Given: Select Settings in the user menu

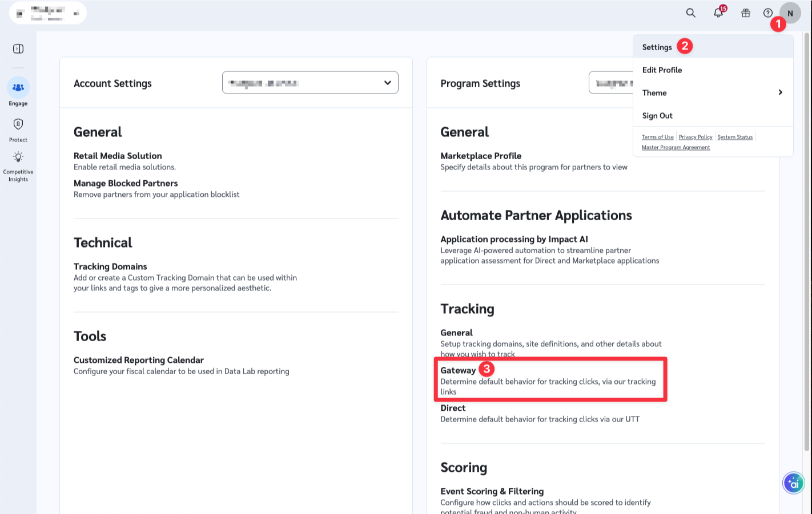Looking at the screenshot, I should coord(713,47).
